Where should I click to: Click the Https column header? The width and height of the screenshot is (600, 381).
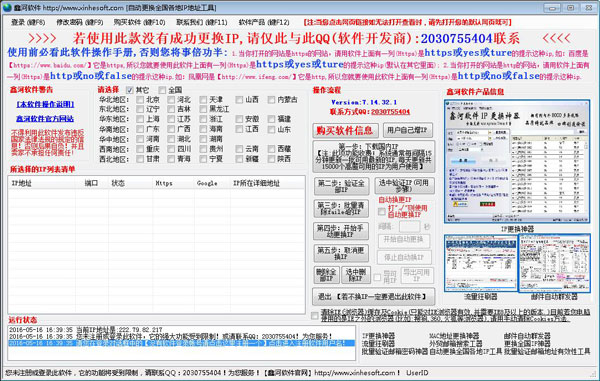pos(173,184)
